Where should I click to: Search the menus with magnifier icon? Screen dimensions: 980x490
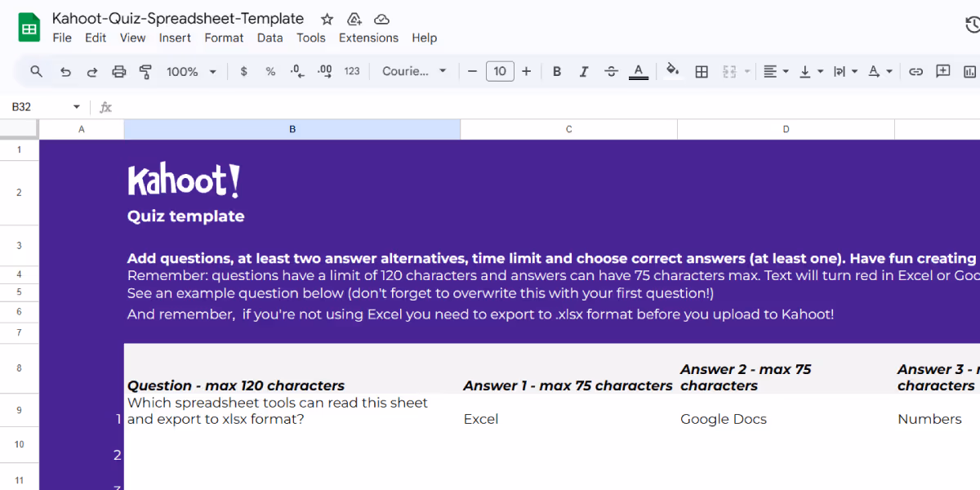point(37,71)
